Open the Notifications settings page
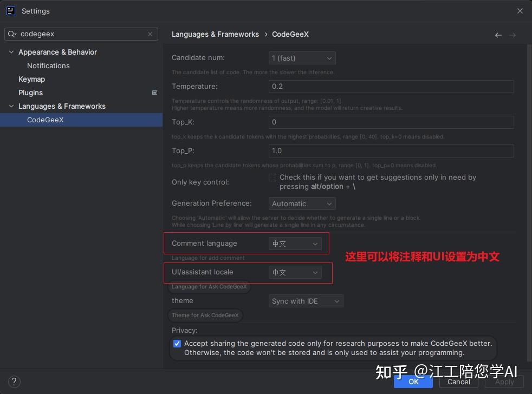The image size is (532, 394). click(x=48, y=65)
